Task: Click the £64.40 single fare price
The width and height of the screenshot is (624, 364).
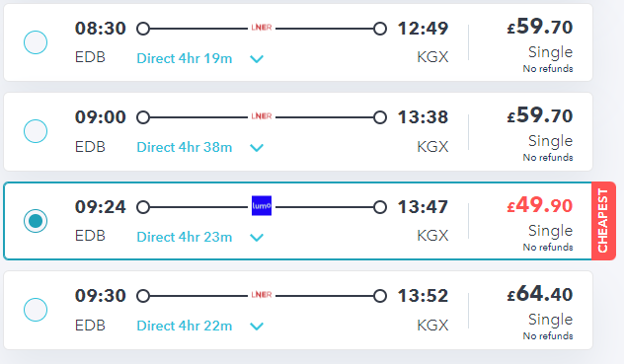Action: 540,294
